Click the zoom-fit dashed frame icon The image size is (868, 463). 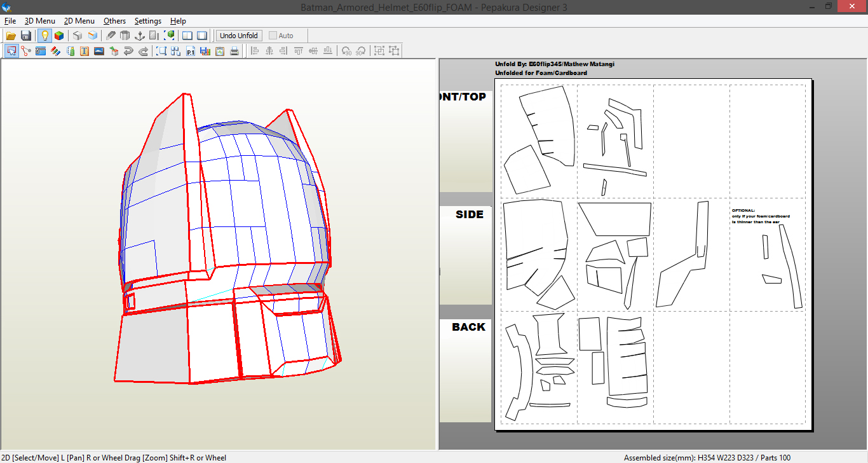[x=161, y=51]
